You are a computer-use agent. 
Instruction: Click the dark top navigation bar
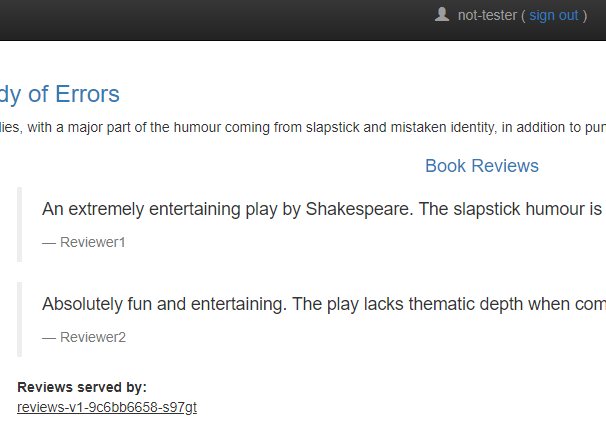tap(303, 20)
